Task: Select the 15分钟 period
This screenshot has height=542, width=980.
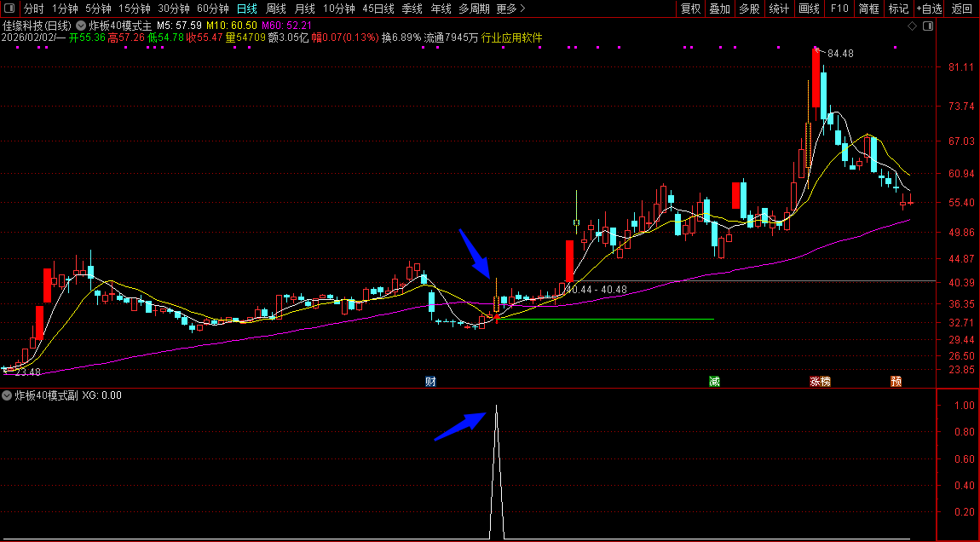Action: tap(135, 9)
